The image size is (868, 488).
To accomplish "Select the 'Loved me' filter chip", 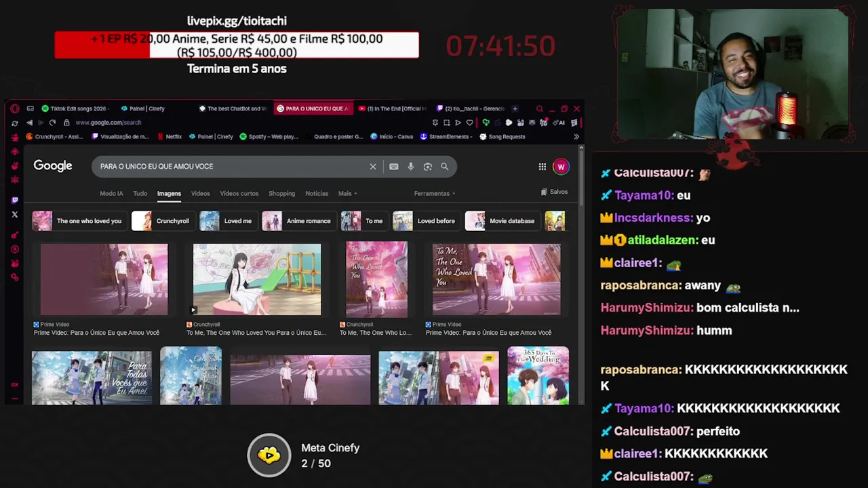I will [229, 221].
